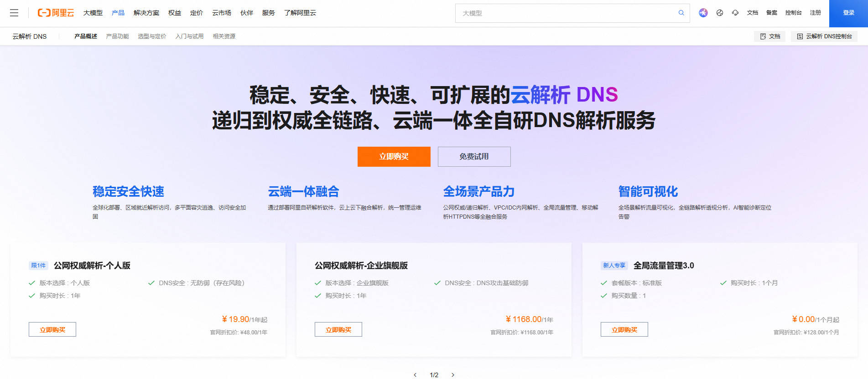Screen dimensions: 868x379
Task: Click the blue 登录 button
Action: pos(848,13)
